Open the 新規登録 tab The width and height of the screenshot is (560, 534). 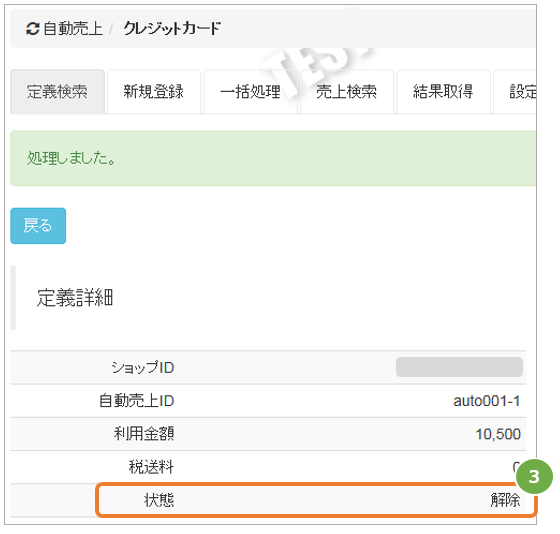pyautogui.click(x=154, y=91)
